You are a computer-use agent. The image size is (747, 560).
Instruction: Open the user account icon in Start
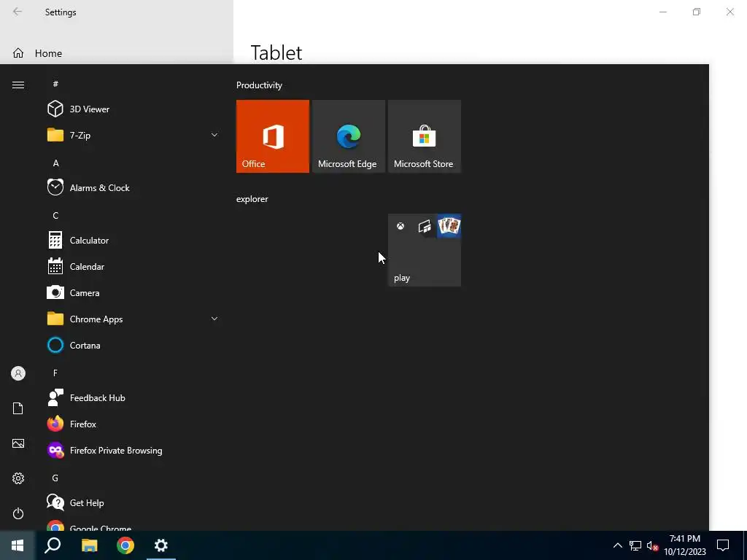18,373
